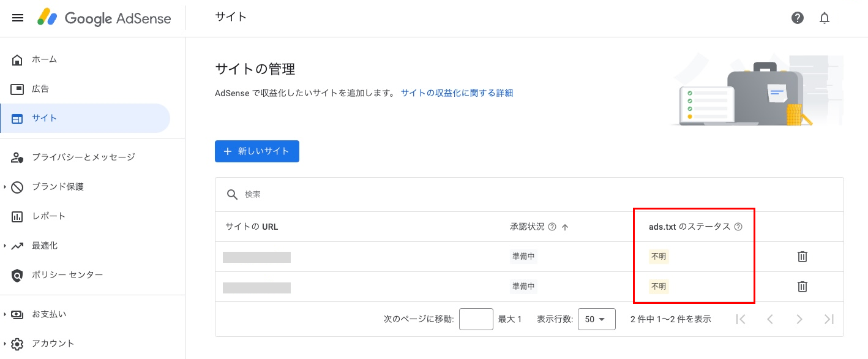Image resolution: width=868 pixels, height=359 pixels.
Task: Click the help icon beside 承認状況
Action: (x=552, y=227)
